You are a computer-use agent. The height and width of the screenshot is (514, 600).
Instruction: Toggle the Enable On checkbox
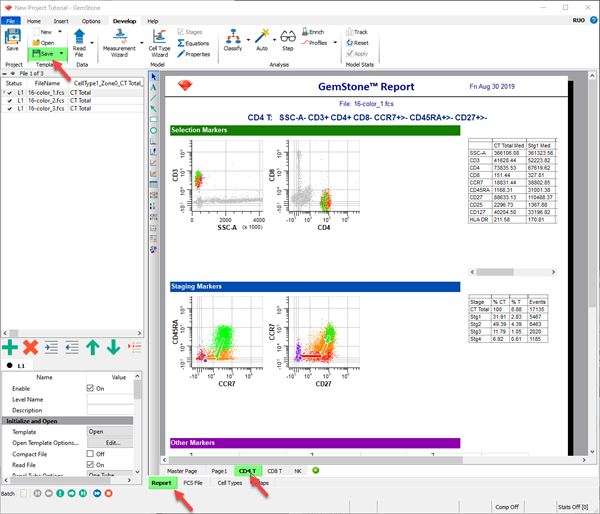[x=92, y=388]
